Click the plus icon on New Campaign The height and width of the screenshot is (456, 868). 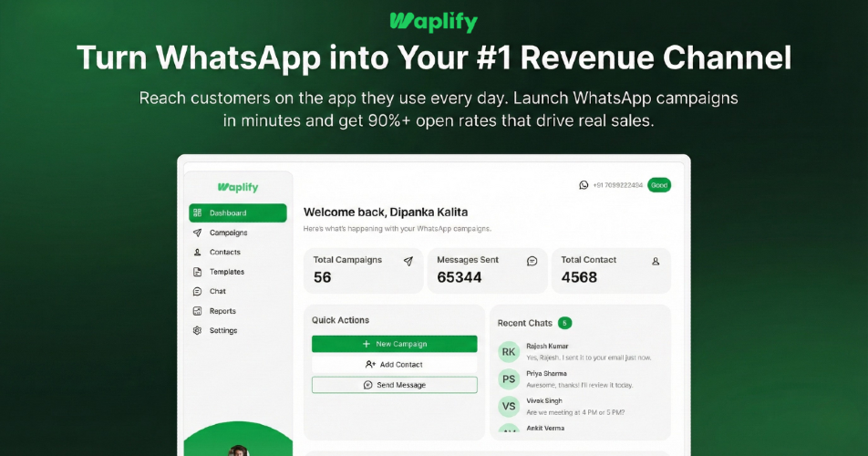(x=366, y=344)
